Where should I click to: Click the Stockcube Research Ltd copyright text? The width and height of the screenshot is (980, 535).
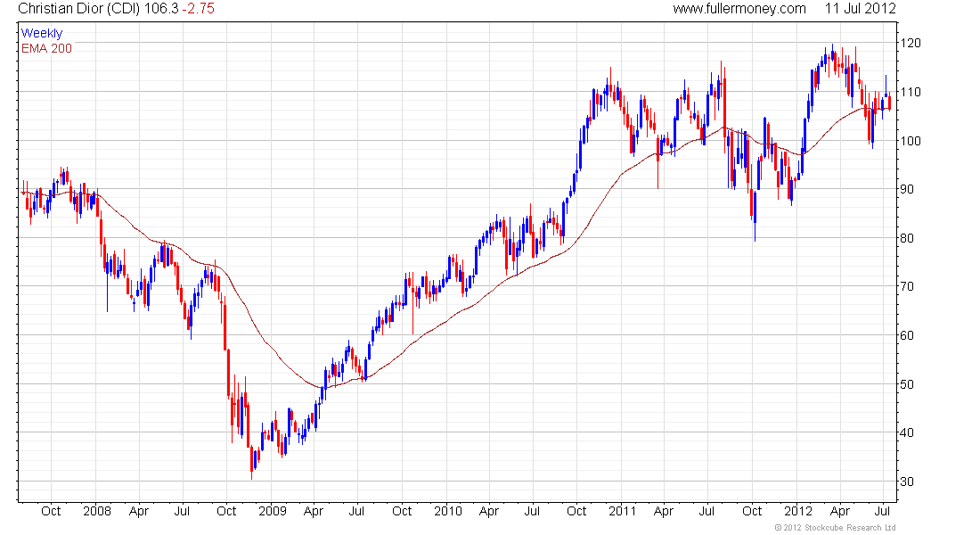pyautogui.click(x=835, y=528)
